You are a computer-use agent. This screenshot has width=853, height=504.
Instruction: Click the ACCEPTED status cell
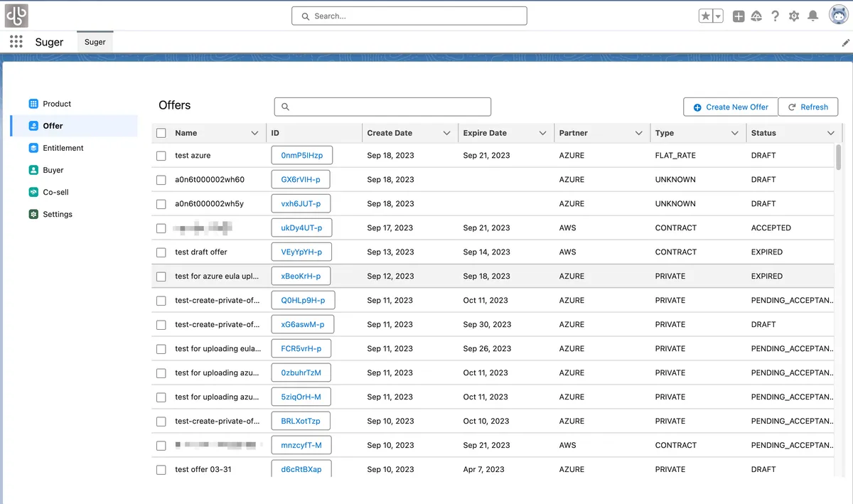click(771, 228)
